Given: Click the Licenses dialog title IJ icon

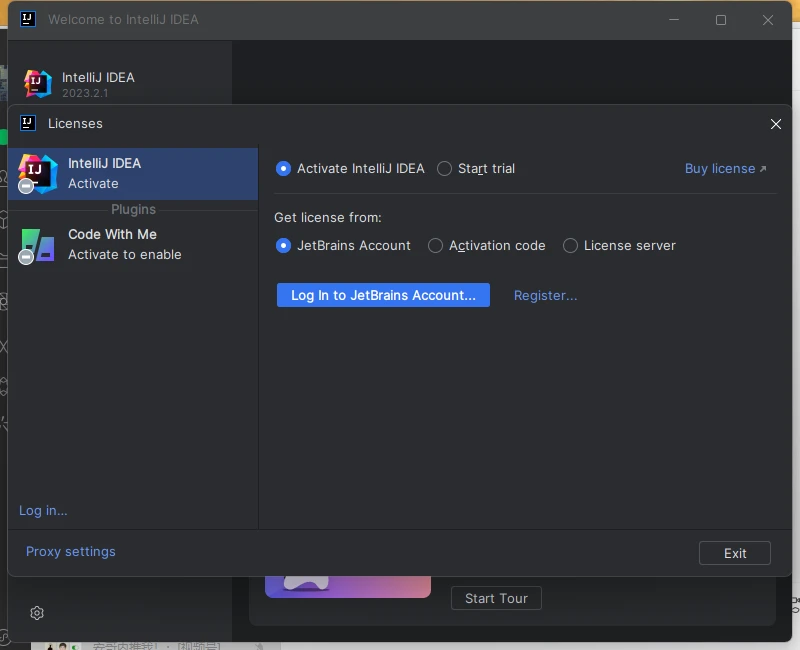Looking at the screenshot, I should [28, 123].
